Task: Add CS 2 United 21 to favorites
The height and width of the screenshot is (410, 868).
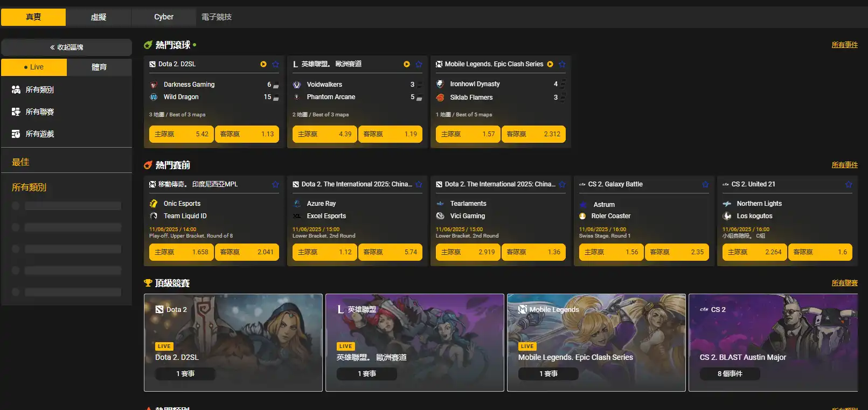Action: [849, 184]
